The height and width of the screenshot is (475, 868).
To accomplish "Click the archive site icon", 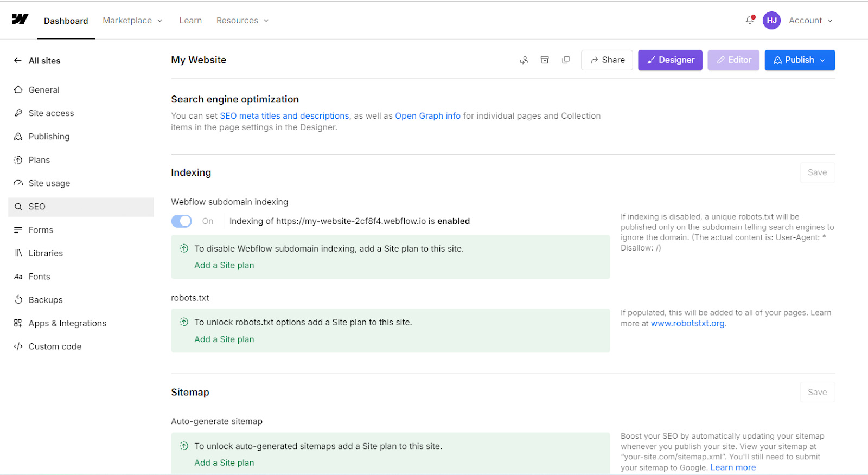I will (545, 60).
